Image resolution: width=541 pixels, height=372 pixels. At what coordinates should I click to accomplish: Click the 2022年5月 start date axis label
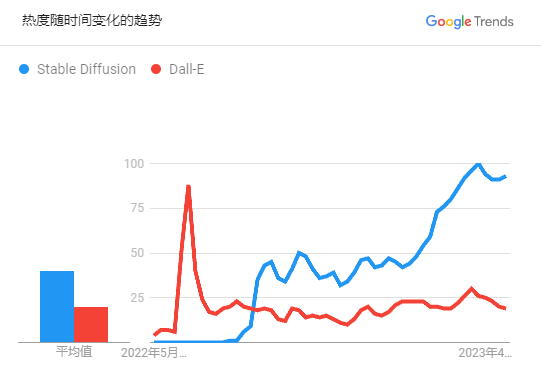pos(154,353)
